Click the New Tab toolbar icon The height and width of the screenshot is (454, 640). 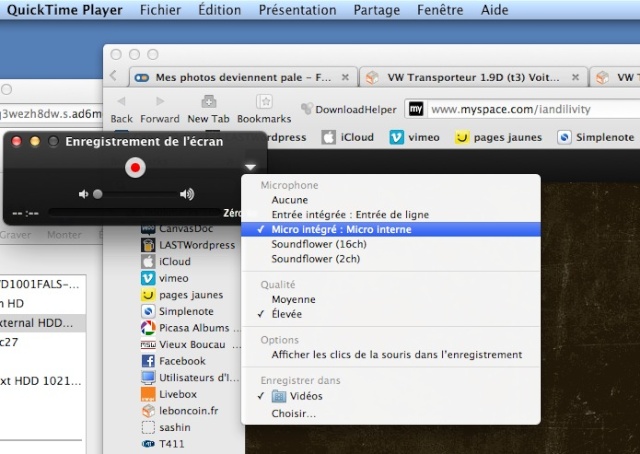coord(209,101)
